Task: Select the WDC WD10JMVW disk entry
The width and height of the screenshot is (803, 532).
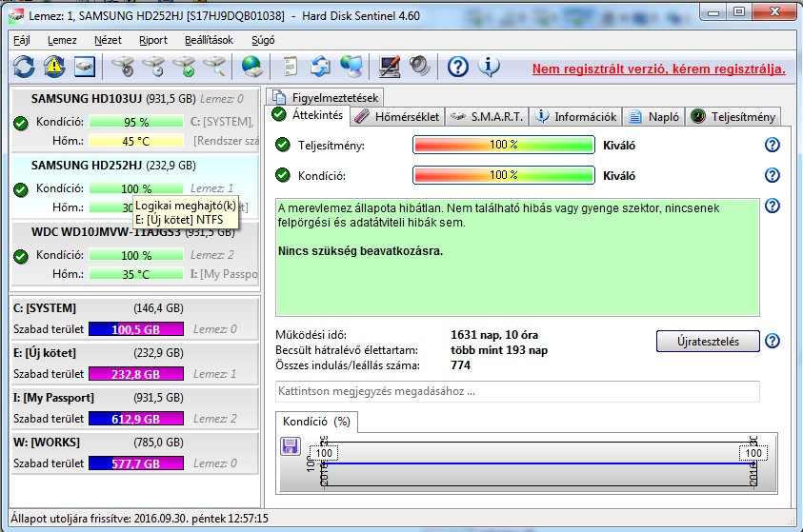Action: click(x=135, y=253)
